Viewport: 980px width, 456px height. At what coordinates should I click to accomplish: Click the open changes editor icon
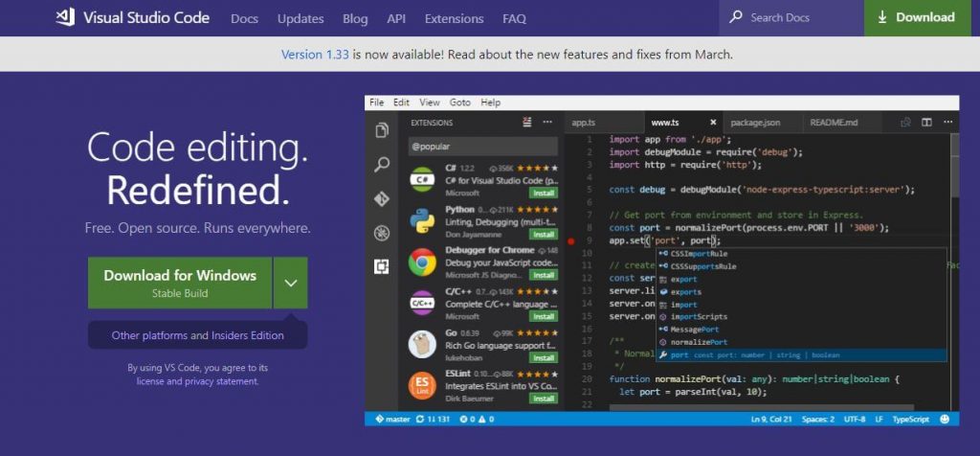pyautogui.click(x=905, y=123)
